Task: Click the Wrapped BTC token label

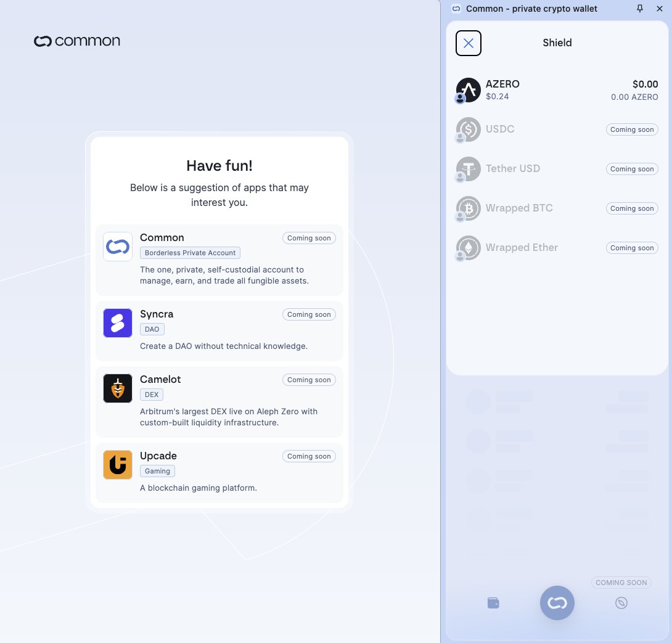Action: [519, 208]
